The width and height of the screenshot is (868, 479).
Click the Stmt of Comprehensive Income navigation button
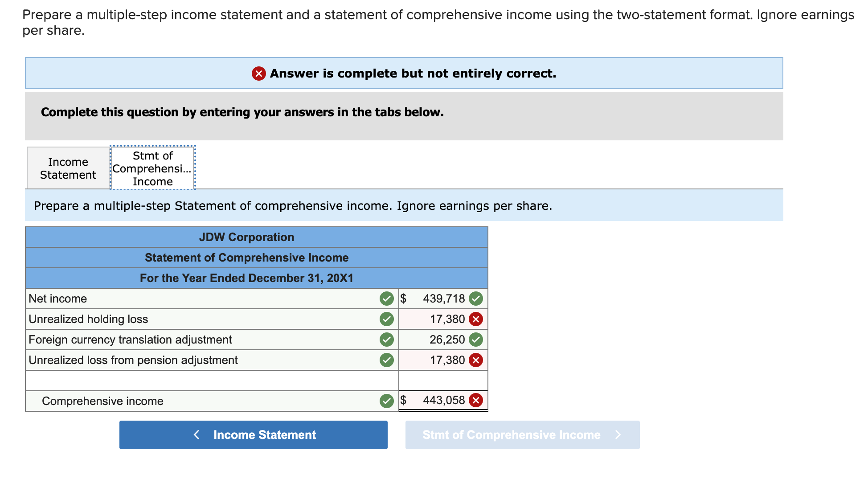511,435
